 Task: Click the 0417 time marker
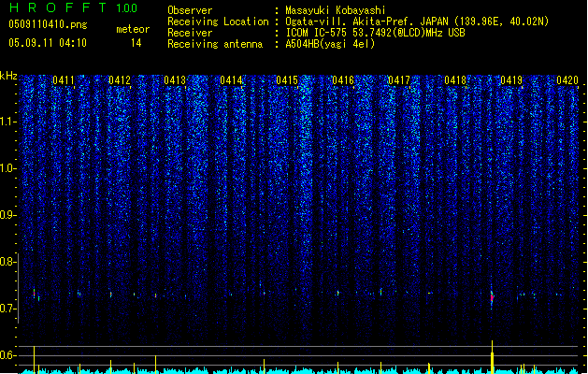(399, 80)
